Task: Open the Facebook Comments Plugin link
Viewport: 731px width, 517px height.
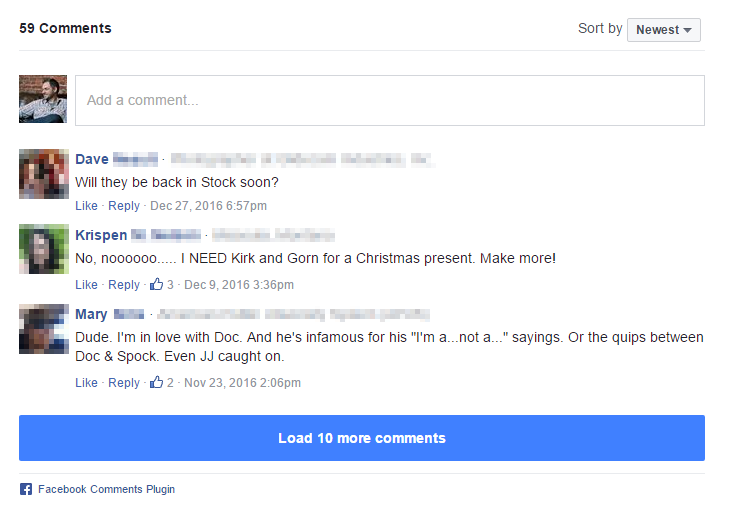Action: (106, 489)
